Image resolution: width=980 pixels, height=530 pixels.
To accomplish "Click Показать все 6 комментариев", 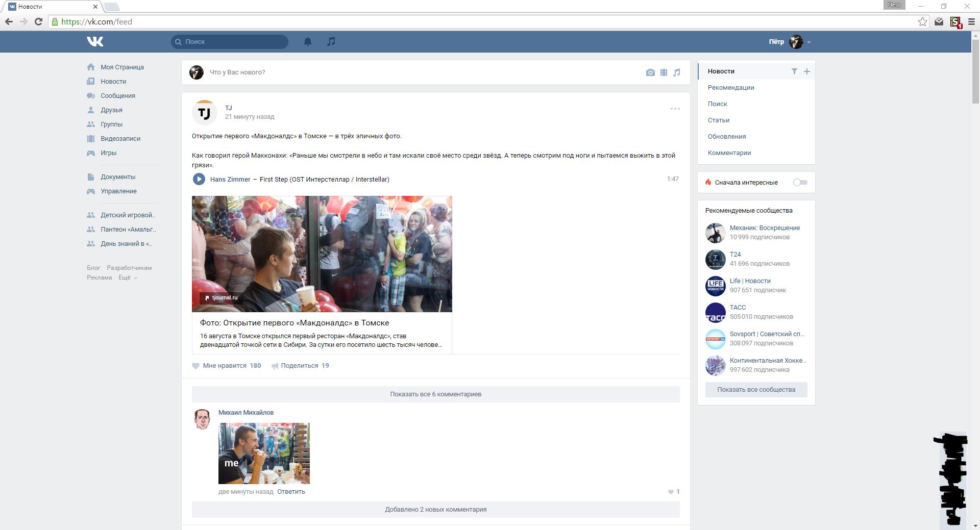I will (x=435, y=394).
